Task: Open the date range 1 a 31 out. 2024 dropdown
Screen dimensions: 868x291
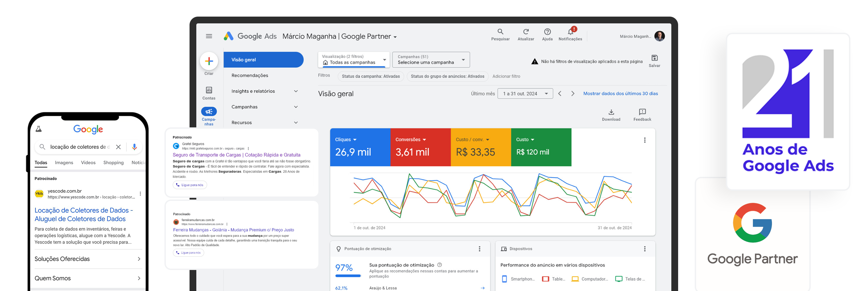Action: point(525,93)
